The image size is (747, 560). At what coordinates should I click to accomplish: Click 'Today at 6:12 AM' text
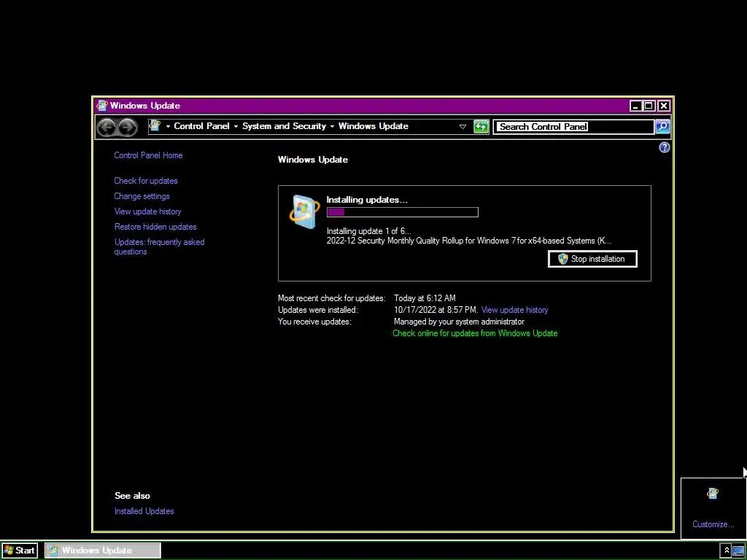(x=425, y=298)
